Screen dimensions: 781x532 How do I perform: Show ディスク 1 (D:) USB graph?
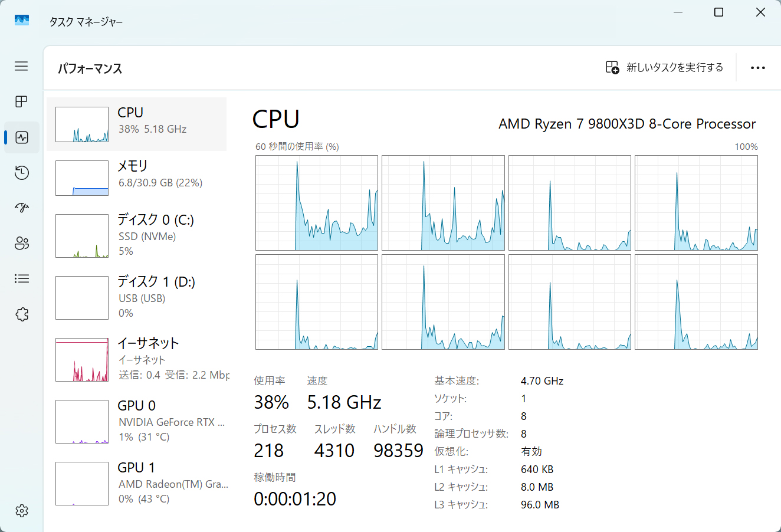137,297
